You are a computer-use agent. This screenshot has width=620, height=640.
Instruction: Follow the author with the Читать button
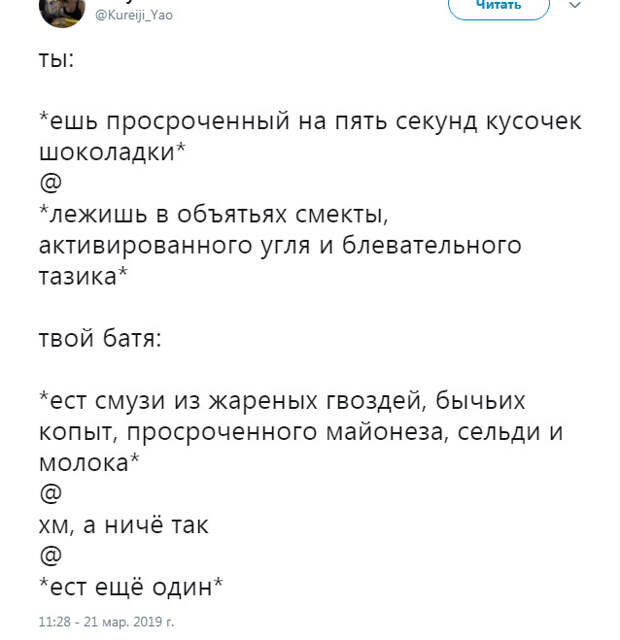(499, 6)
